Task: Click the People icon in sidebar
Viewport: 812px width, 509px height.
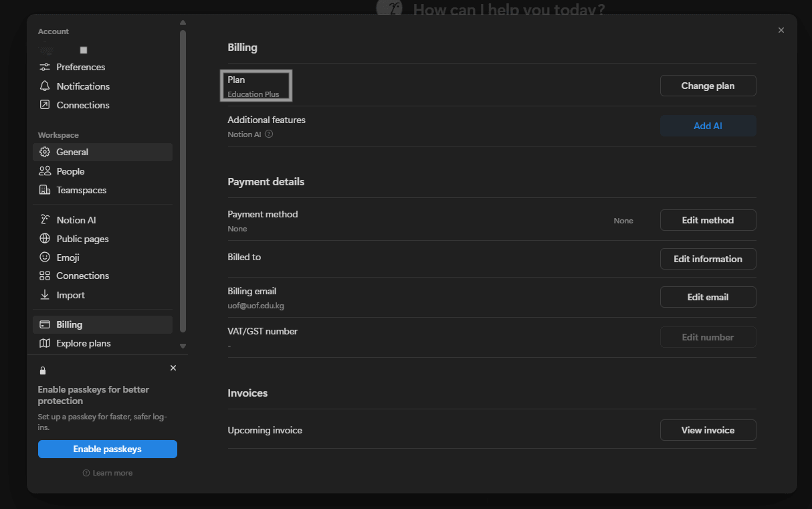Action: (45, 171)
